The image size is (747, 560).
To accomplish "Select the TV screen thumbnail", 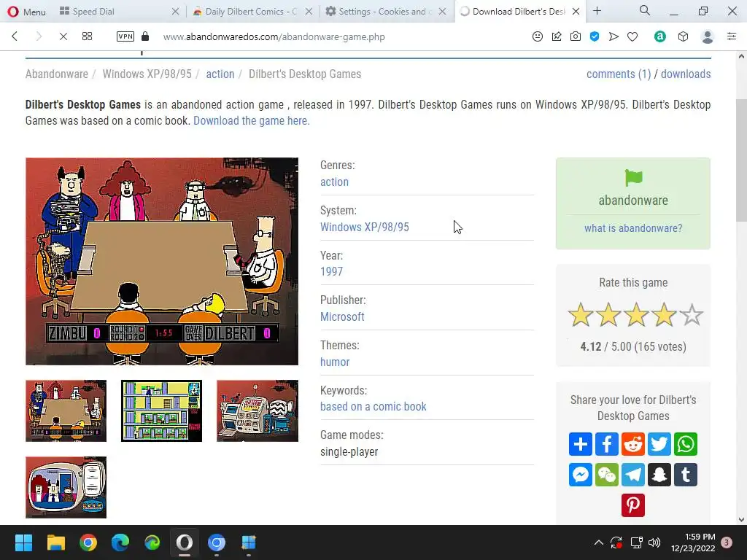I will (x=66, y=487).
